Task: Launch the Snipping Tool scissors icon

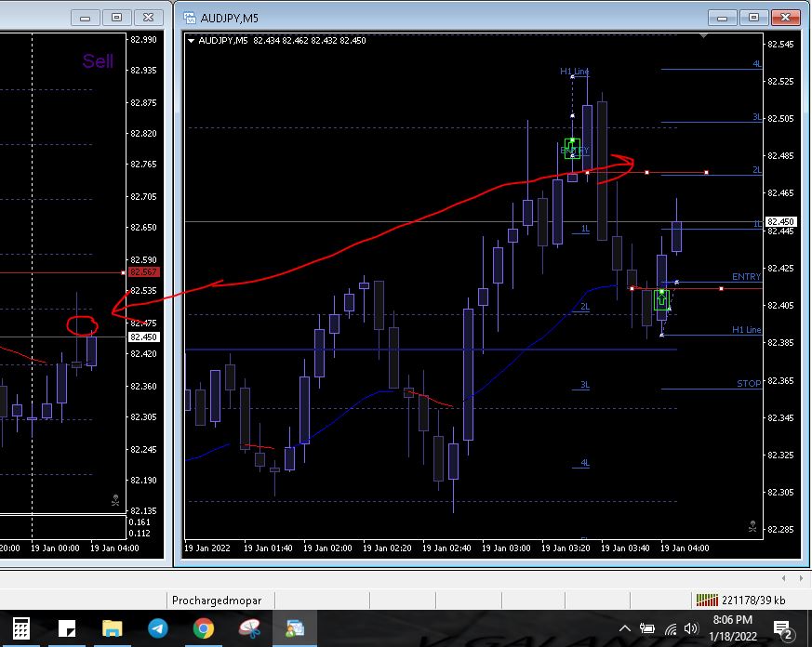Action: point(249,628)
